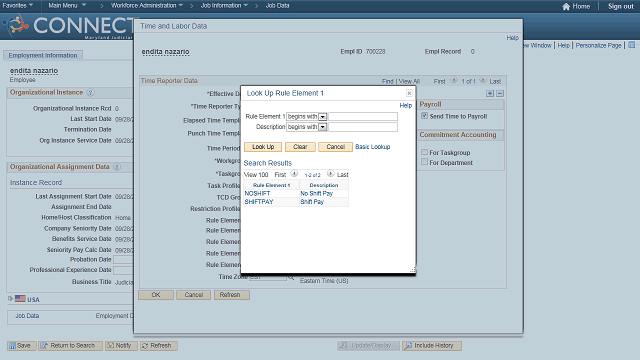Viewport: 640px width, 360px height.
Task: Click View All in Time Reporter Data
Action: click(409, 82)
